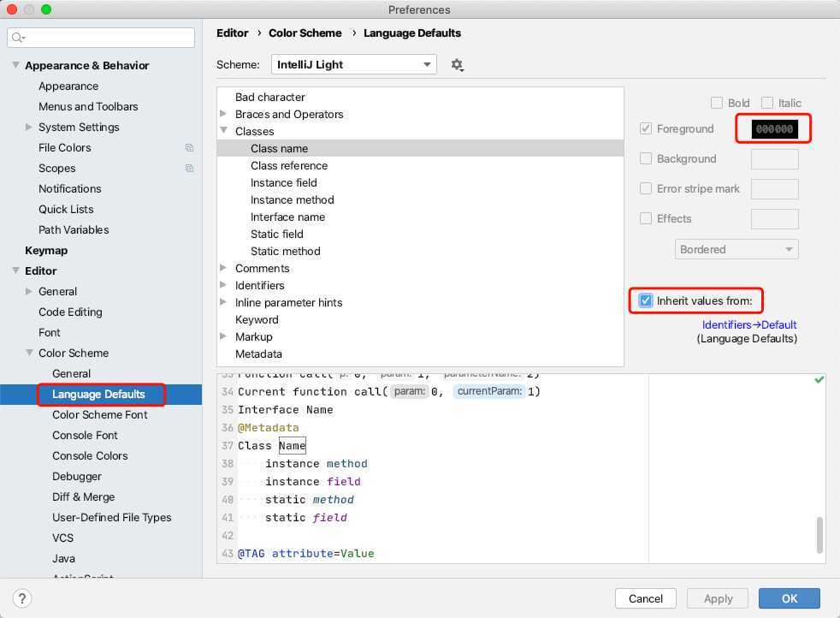The width and height of the screenshot is (840, 618).
Task: Toggle the Italic checkbox
Action: pos(767,103)
